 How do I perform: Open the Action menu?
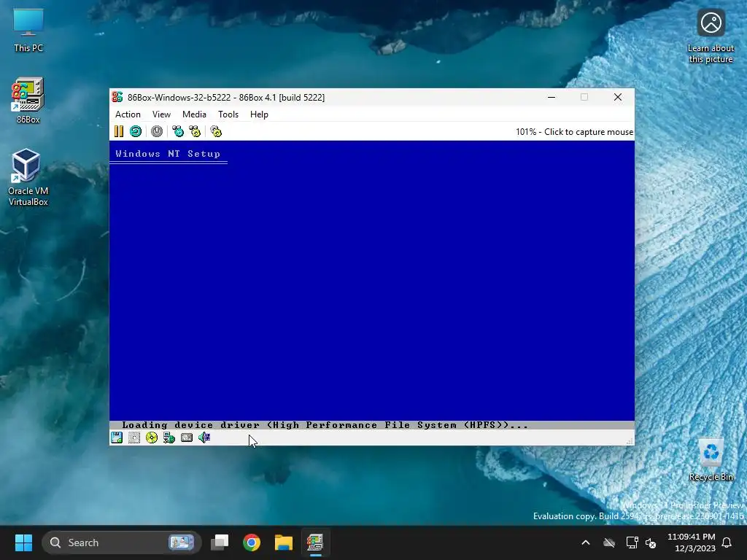point(128,114)
